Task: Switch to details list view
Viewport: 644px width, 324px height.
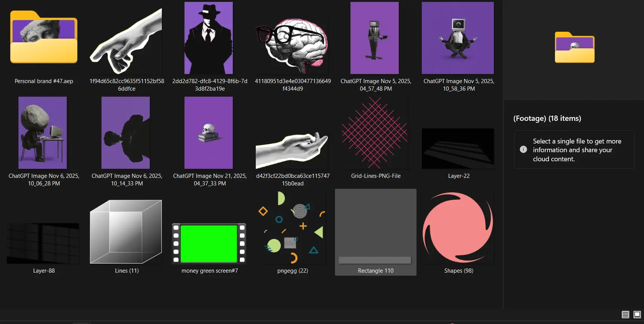Action: click(x=625, y=315)
